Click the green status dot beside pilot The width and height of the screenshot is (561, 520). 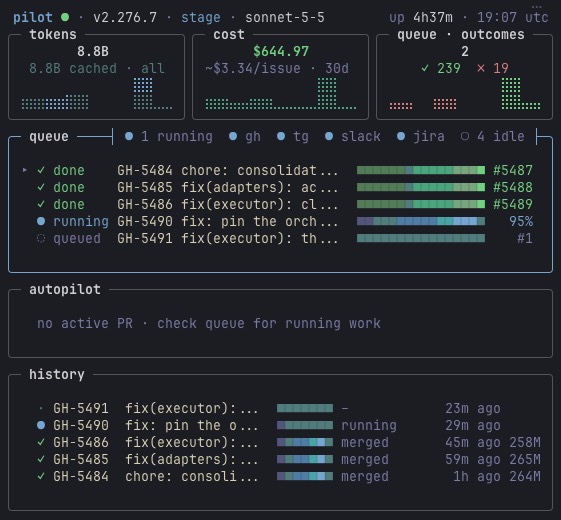tap(65, 17)
